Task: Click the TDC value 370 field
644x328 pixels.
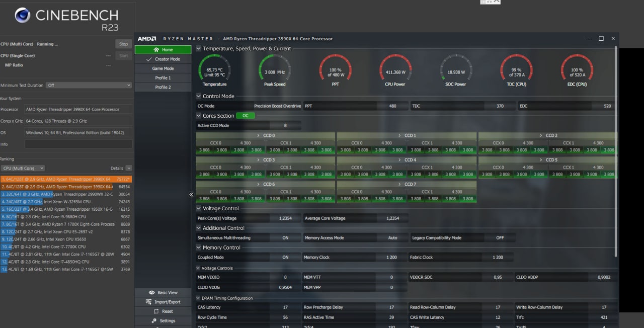Action: click(x=500, y=106)
